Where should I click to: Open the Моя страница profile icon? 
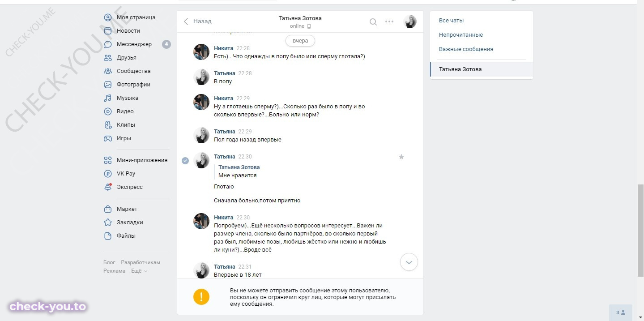[108, 17]
